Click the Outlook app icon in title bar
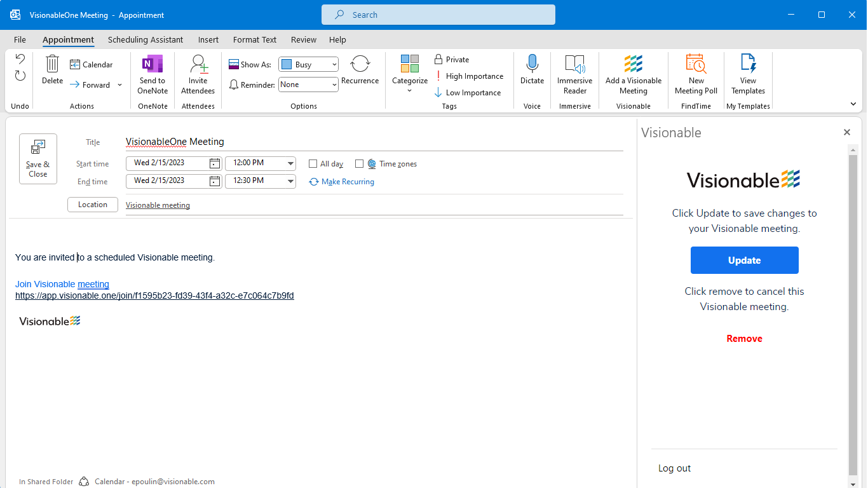 click(x=15, y=15)
